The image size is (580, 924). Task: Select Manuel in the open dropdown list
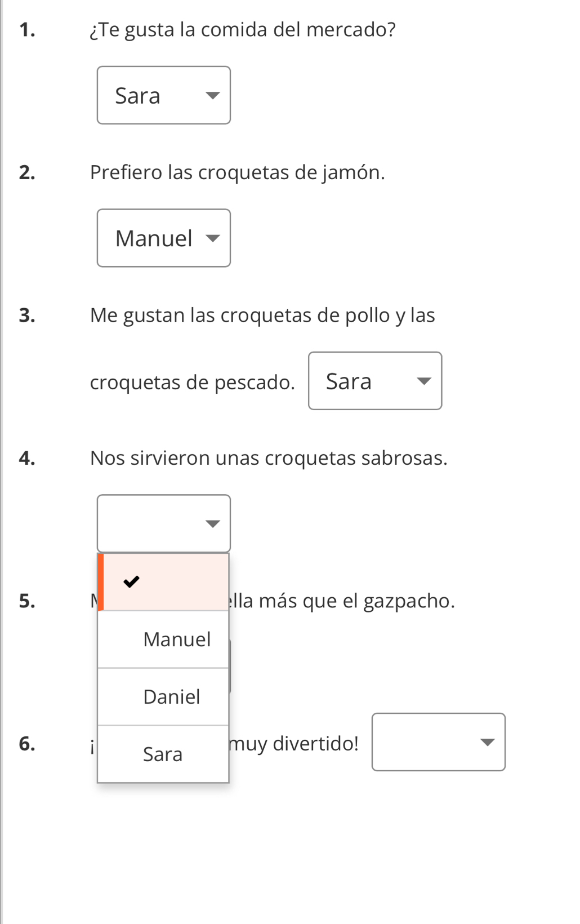click(x=177, y=639)
